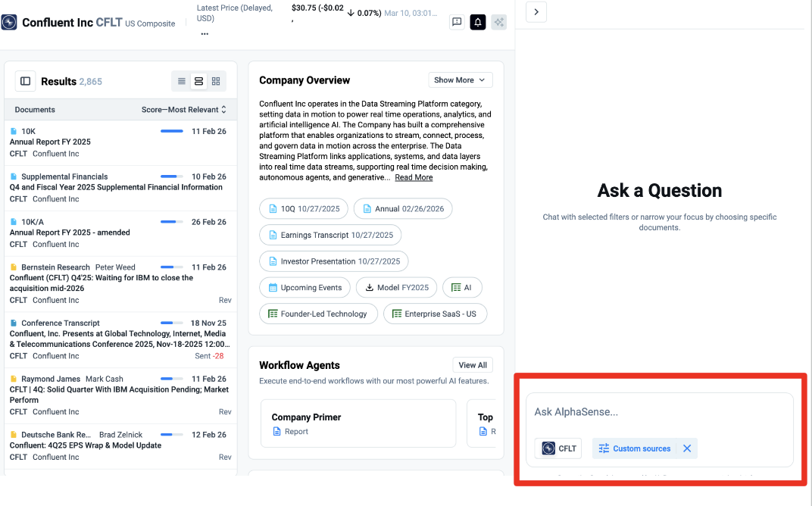Click the AI sparkle icon in header
812x506 pixels.
coord(498,23)
